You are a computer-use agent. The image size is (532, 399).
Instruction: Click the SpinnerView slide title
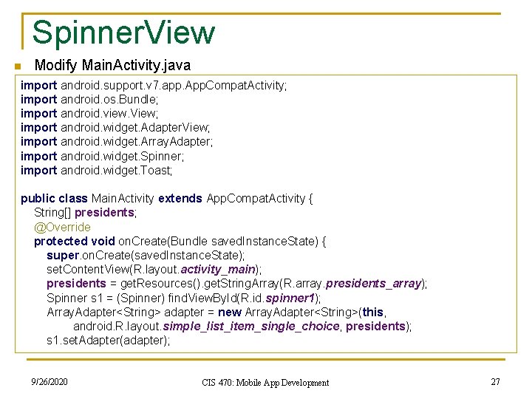point(123,33)
